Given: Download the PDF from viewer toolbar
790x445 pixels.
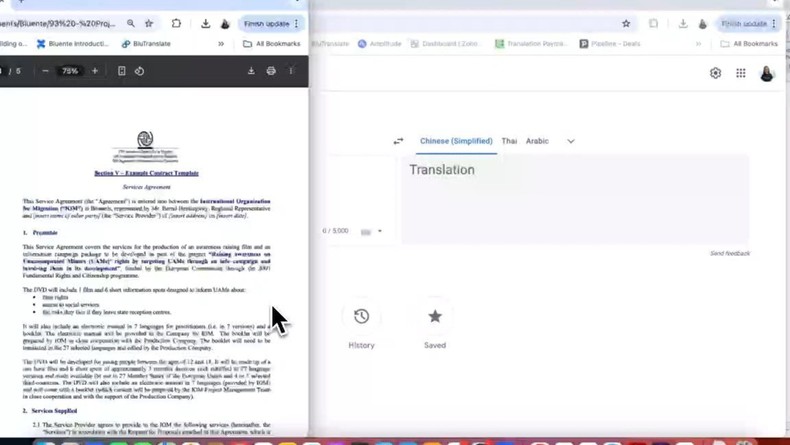Looking at the screenshot, I should [251, 71].
